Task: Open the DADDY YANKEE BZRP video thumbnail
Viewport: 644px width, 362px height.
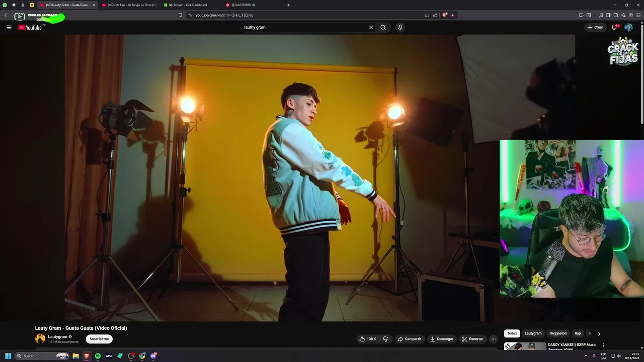Action: pos(525,346)
